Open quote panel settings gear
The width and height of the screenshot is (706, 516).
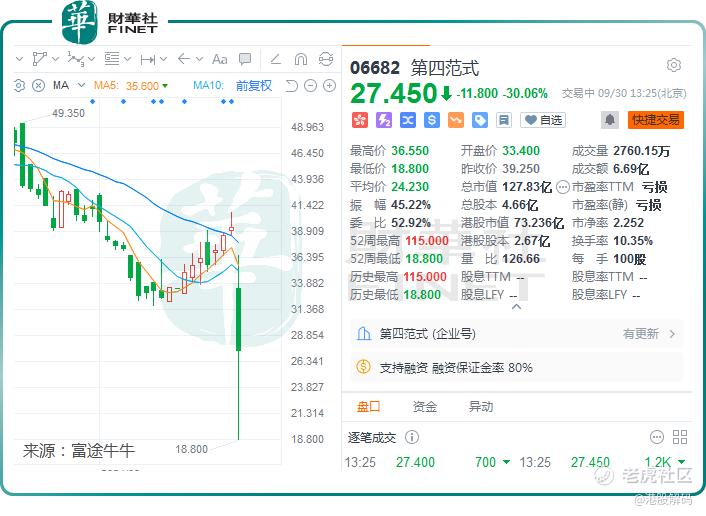674,65
